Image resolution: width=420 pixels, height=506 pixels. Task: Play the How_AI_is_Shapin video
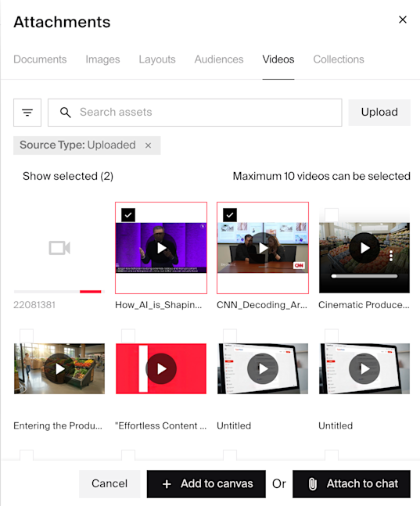click(161, 248)
